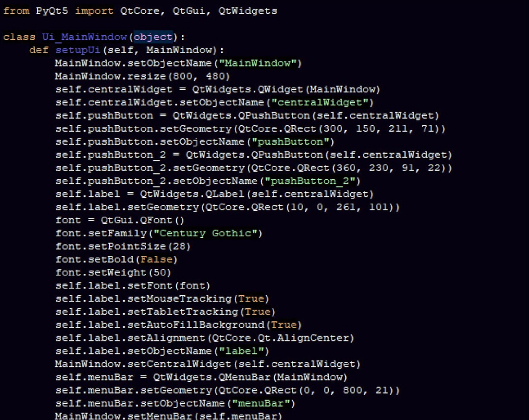This screenshot has width=529, height=420.
Task: Click the True value in setTabletTracking
Action: (257, 312)
